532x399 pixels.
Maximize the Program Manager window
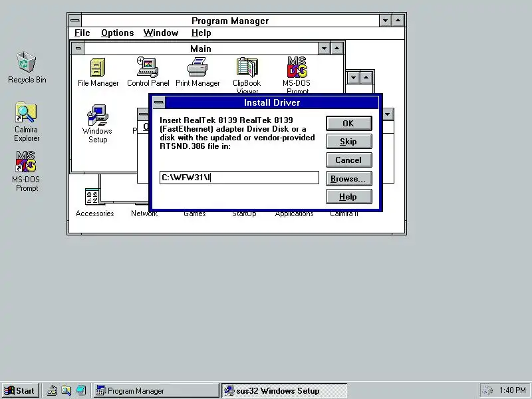click(398, 21)
